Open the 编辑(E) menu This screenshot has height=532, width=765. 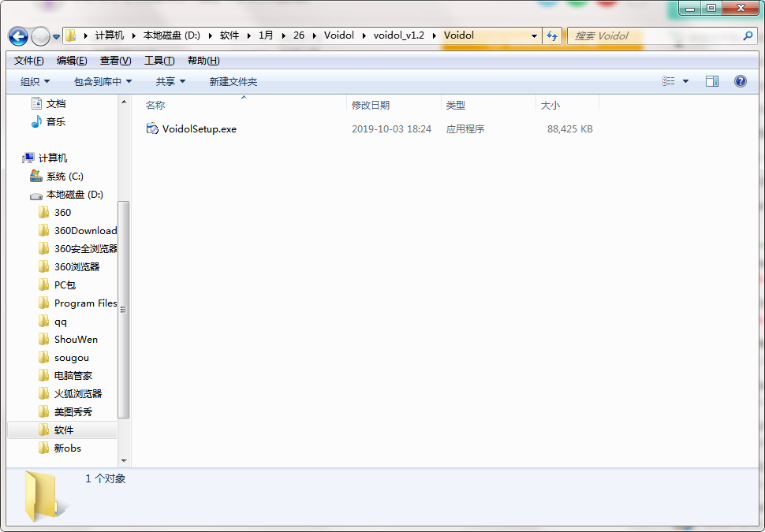click(x=72, y=61)
